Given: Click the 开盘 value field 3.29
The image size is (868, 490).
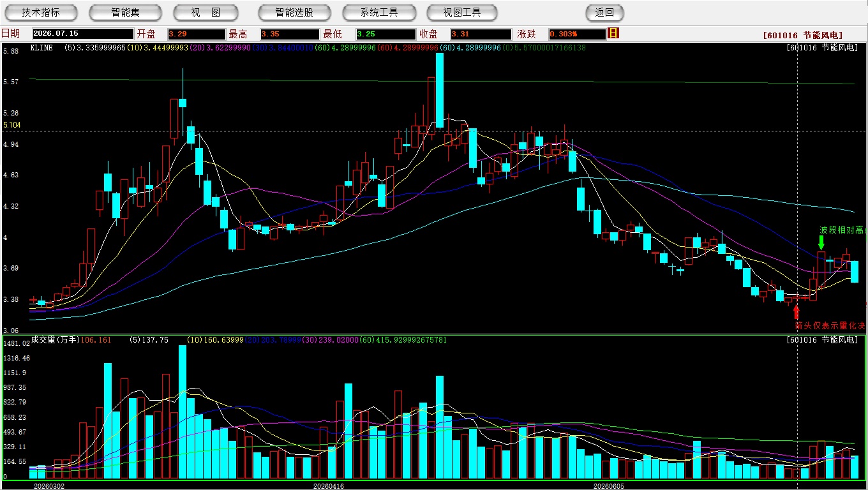Looking at the screenshot, I should click(x=197, y=34).
